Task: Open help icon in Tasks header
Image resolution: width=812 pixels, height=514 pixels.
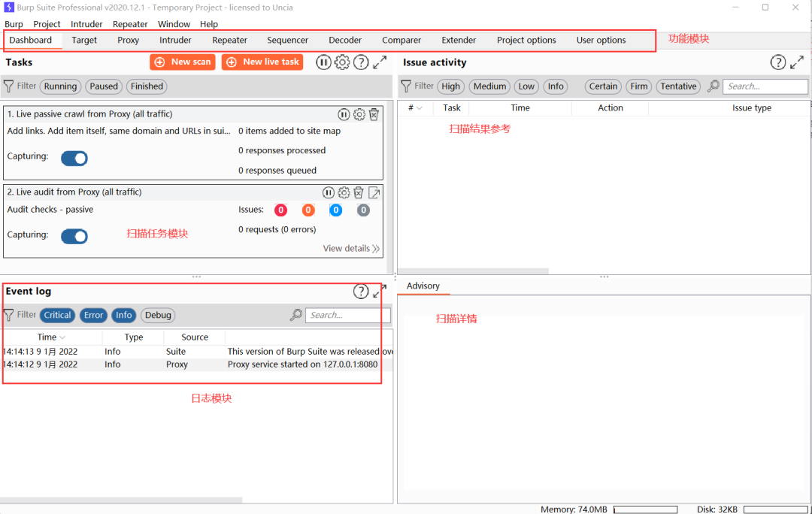Action: coord(361,62)
